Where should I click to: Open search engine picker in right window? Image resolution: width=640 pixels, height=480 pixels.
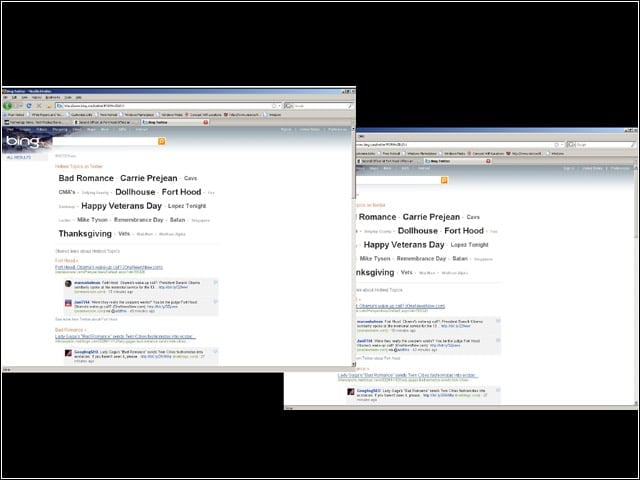pyautogui.click(x=571, y=144)
